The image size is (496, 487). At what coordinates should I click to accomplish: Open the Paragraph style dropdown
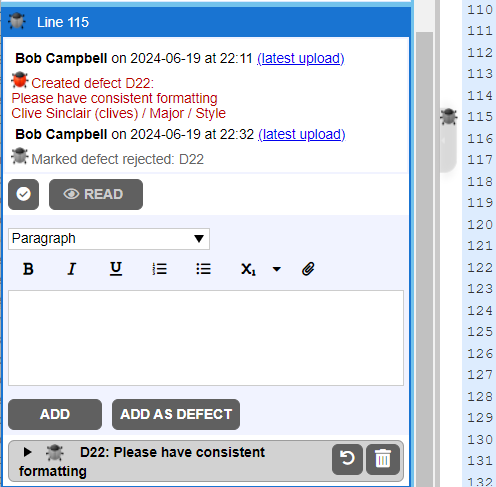click(109, 239)
